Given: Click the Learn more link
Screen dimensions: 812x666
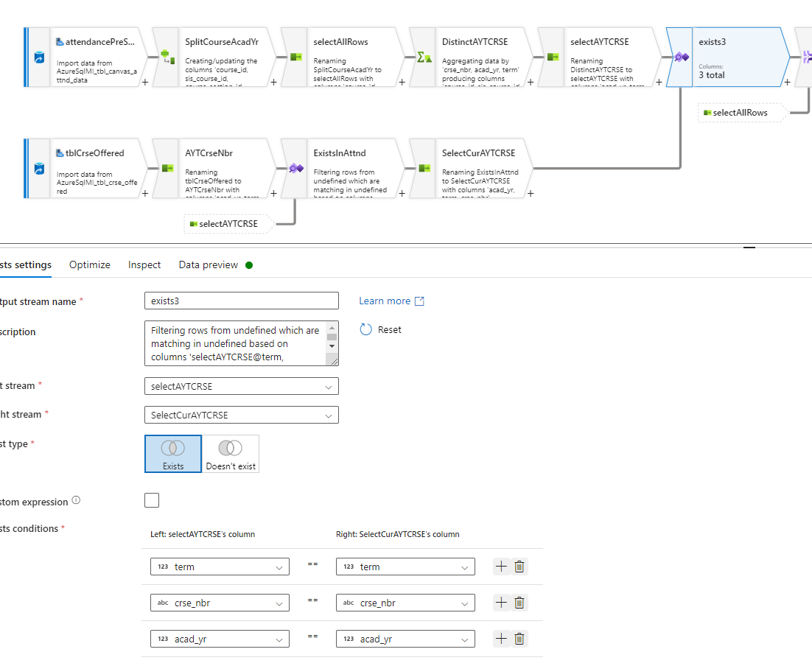Looking at the screenshot, I should (385, 301).
